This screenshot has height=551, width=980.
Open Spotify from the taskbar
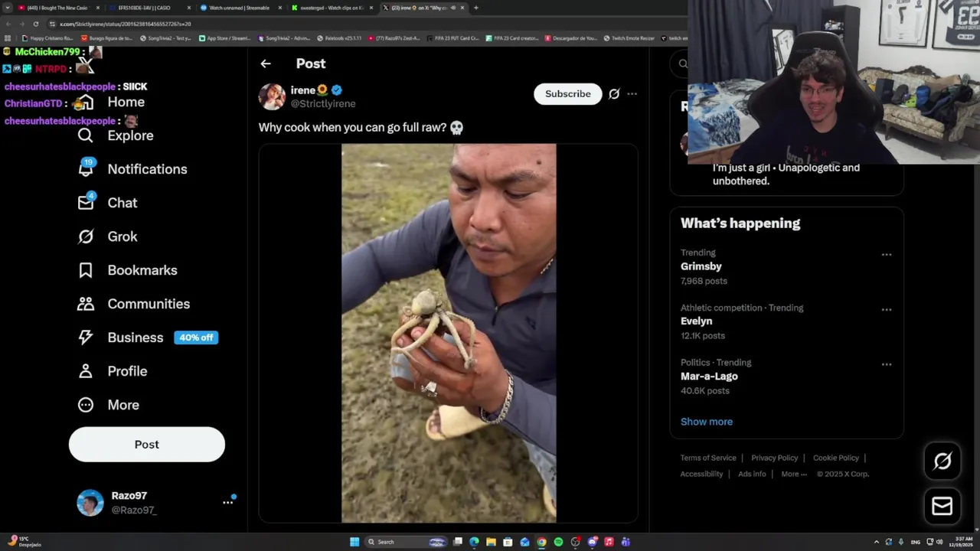[x=558, y=542]
